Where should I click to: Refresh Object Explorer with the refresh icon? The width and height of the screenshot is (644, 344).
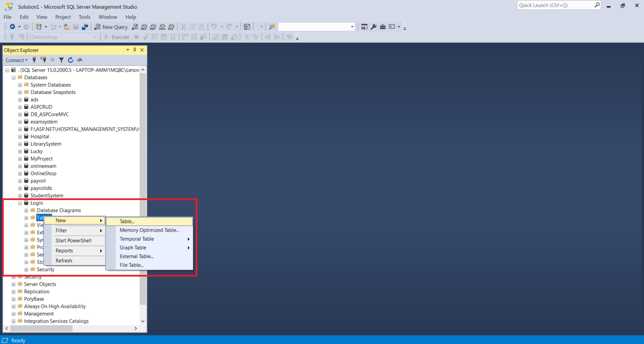tap(70, 60)
